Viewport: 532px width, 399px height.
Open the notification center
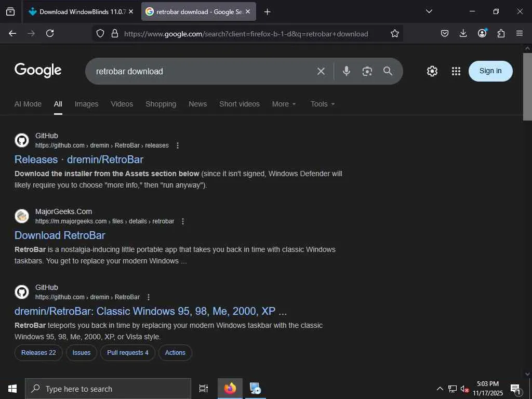click(516, 389)
